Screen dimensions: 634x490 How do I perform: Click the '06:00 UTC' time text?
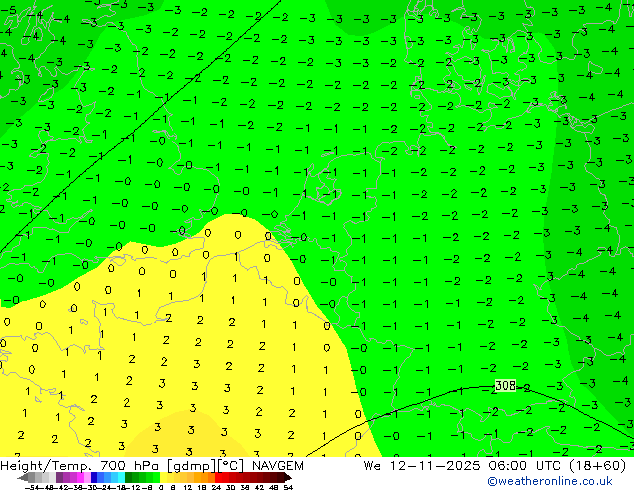click(526, 465)
